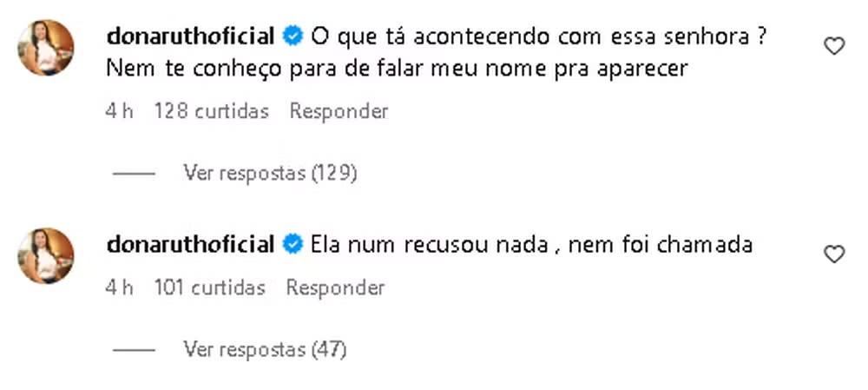Expand Ver respostas (129)
The width and height of the screenshot is (868, 390).
(x=270, y=174)
